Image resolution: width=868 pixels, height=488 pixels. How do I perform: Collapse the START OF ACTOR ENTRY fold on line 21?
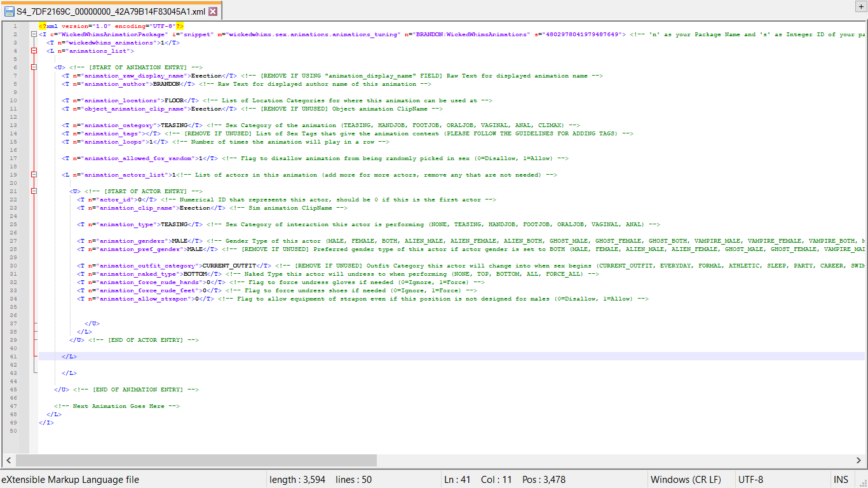(34, 191)
